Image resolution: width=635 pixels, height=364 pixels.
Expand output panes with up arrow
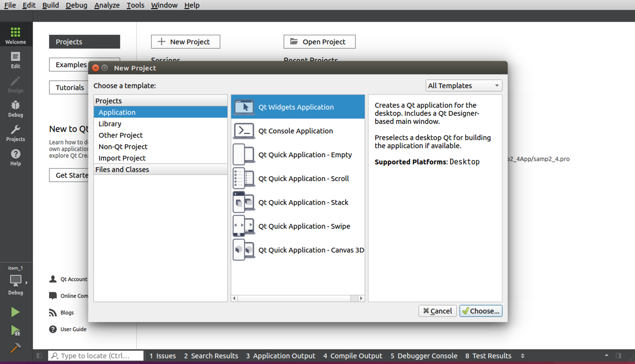[x=606, y=355]
